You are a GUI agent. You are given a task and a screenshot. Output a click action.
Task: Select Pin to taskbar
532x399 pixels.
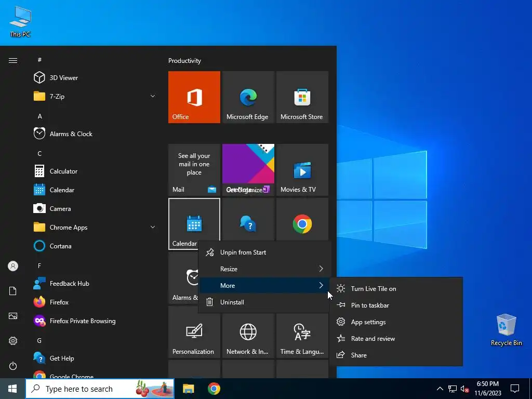coord(396,305)
